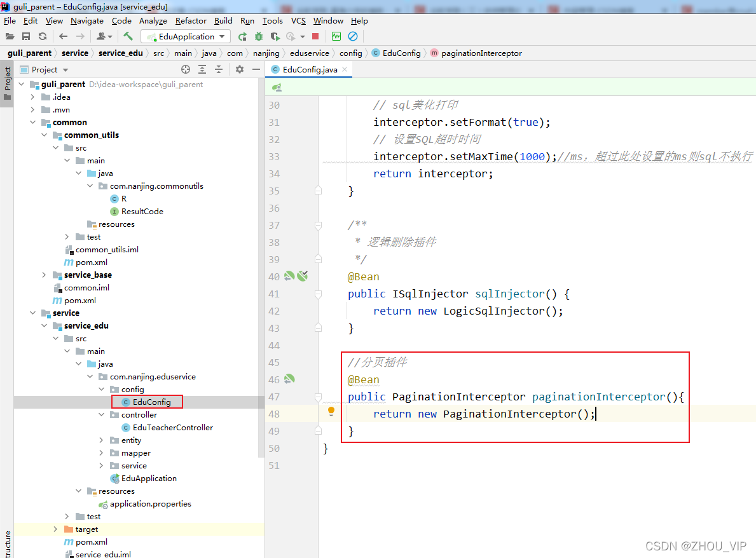756x558 pixels.
Task: Open the EduApplication run configuration dropdown
Action: (186, 37)
